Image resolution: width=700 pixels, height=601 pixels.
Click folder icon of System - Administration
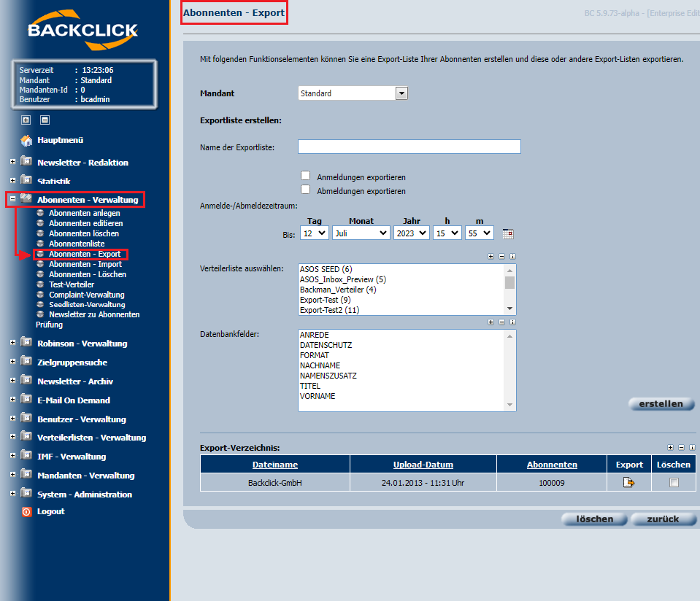pyautogui.click(x=26, y=493)
